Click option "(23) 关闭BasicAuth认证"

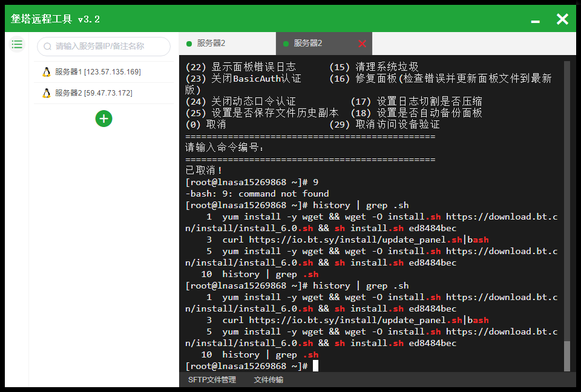click(243, 79)
